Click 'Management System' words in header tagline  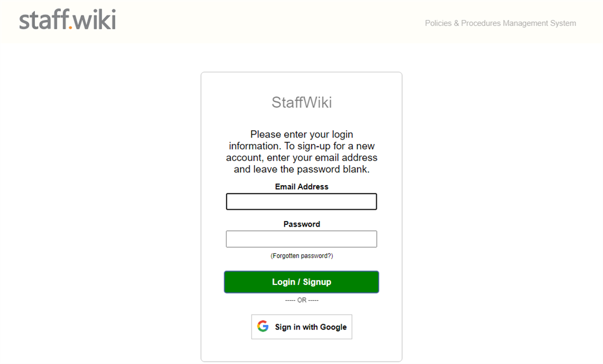click(539, 23)
